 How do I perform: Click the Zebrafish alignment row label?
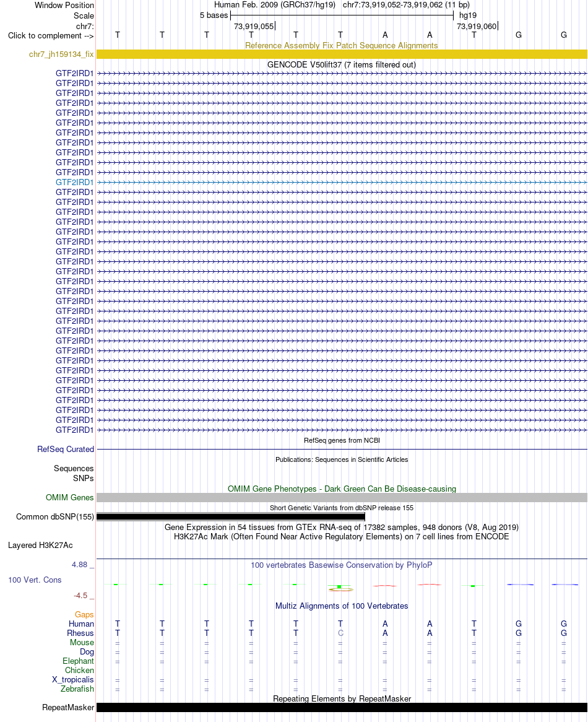(x=77, y=689)
